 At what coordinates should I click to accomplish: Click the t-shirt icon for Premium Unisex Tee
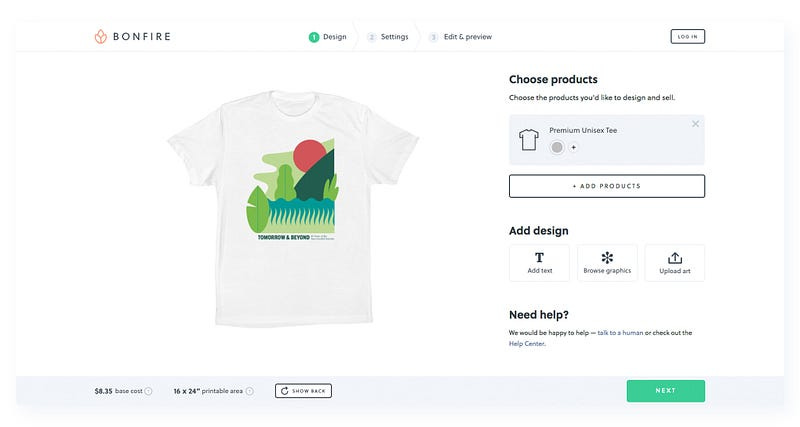(529, 139)
